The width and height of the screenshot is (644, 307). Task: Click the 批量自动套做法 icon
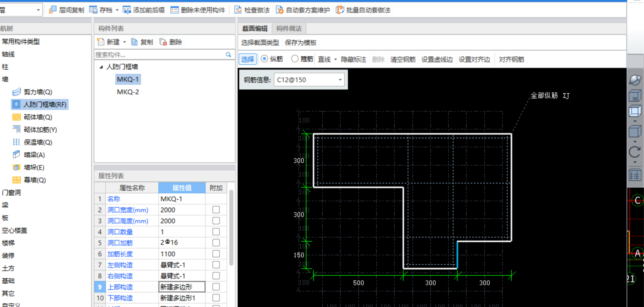click(340, 10)
